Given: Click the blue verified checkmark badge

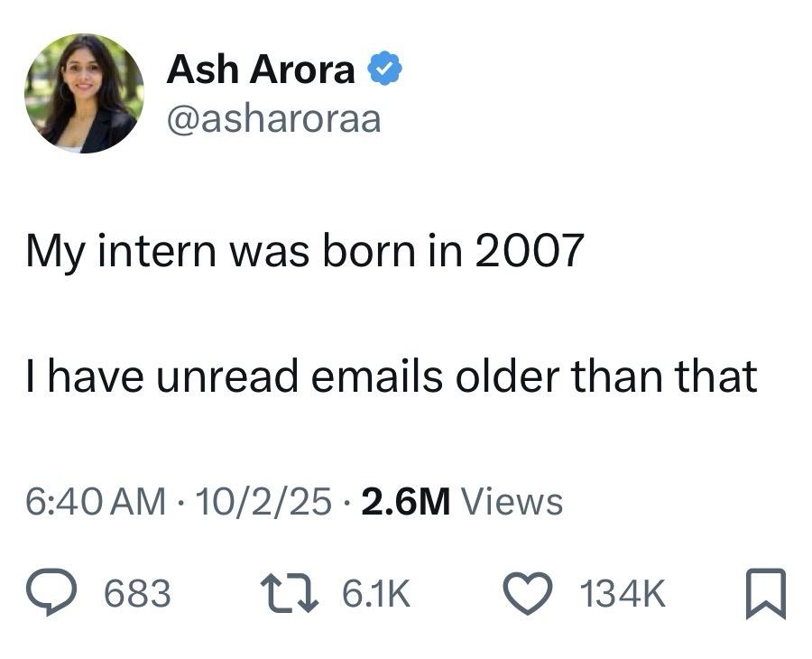Looking at the screenshot, I should [383, 70].
